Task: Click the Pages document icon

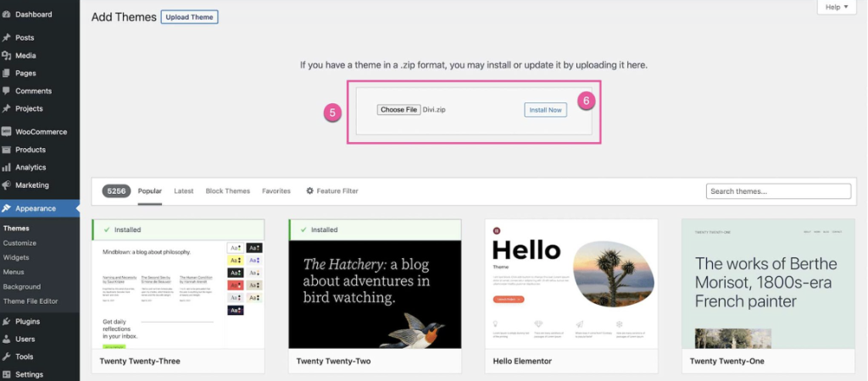Action: (x=7, y=73)
